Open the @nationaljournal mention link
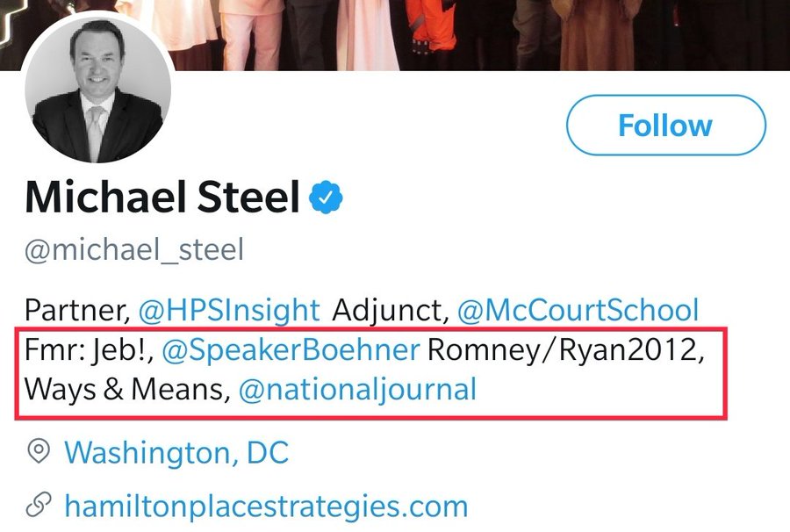This screenshot has height=532, width=790. [x=357, y=388]
